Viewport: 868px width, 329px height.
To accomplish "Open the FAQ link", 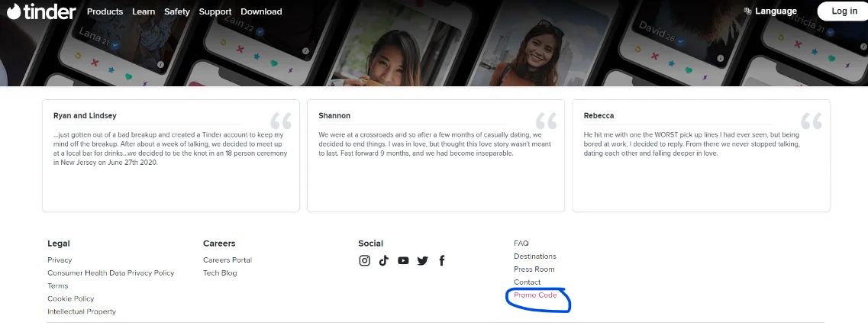I will (x=521, y=244).
